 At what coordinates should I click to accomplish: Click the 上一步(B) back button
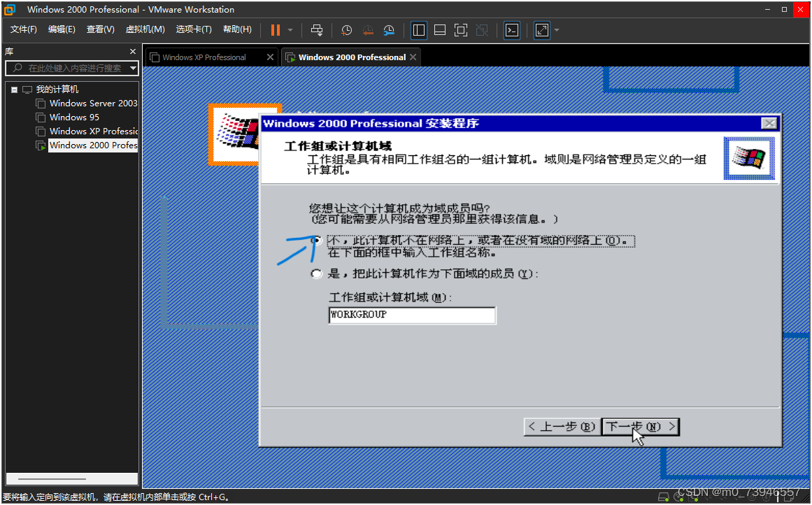pyautogui.click(x=562, y=427)
